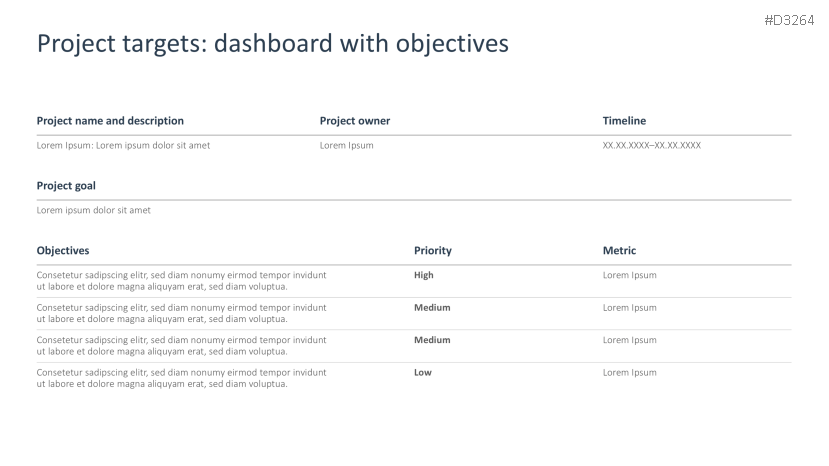The height and width of the screenshot is (466, 829).
Task: Click the "Metric" column heading
Action: click(619, 250)
